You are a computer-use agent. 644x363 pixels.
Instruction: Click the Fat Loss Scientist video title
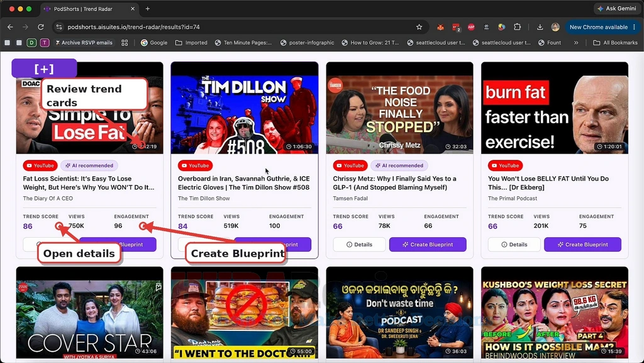pos(89,183)
